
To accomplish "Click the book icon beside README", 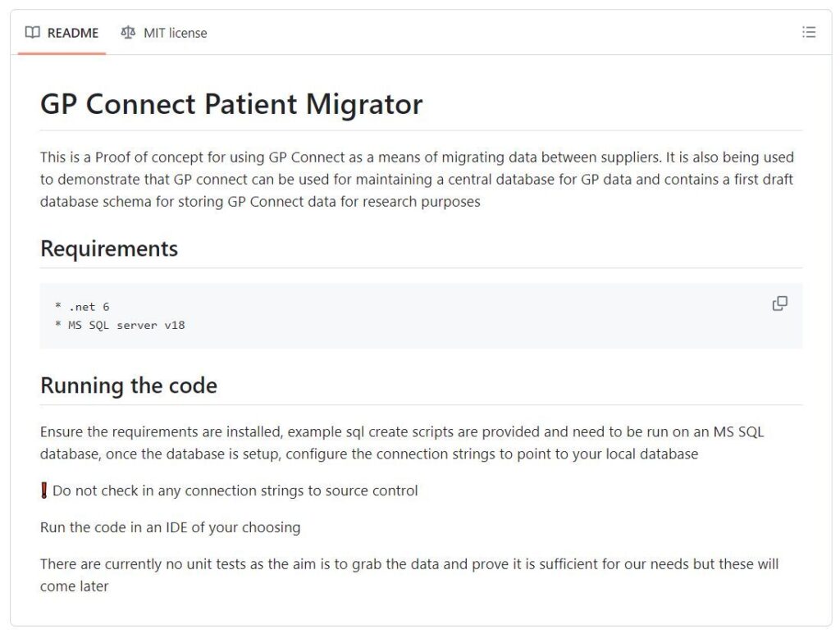I will click(x=33, y=33).
